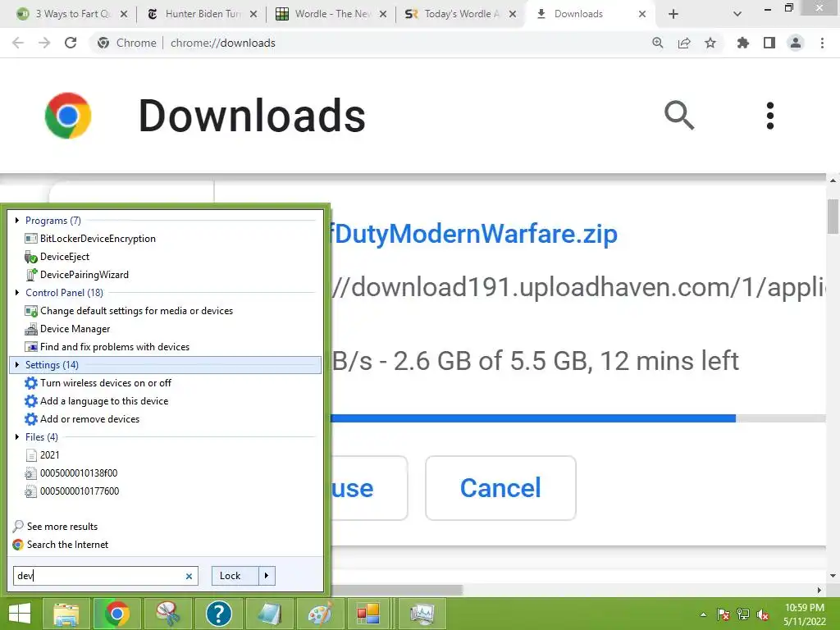
Task: Share this page icon
Action: (684, 43)
